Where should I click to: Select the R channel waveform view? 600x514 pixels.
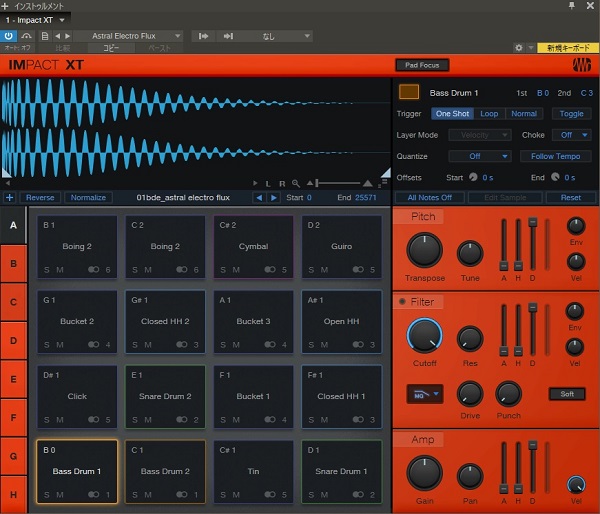[x=282, y=184]
